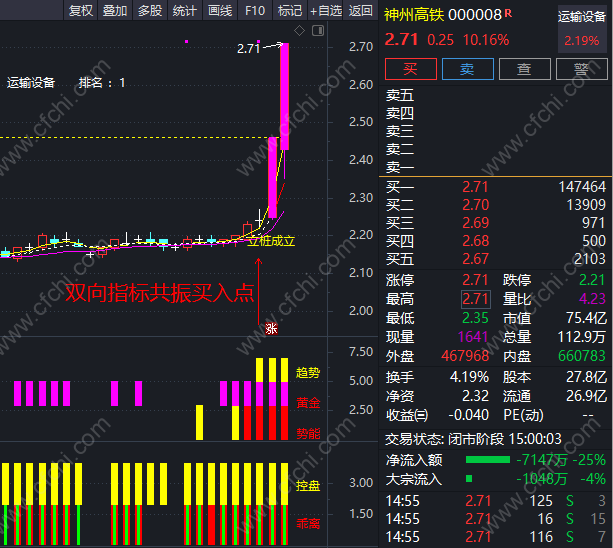This screenshot has height=548, width=613.
Task: Click the boxed 最高 value 2.71
Action: click(x=476, y=299)
